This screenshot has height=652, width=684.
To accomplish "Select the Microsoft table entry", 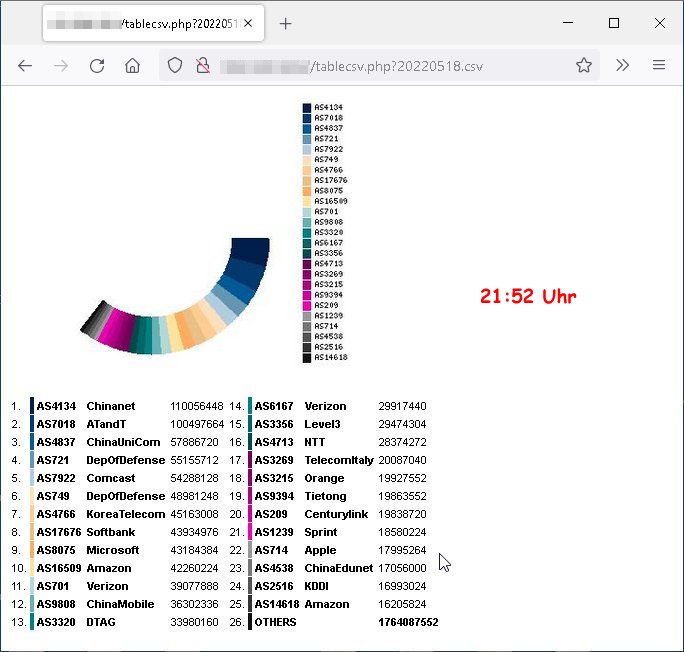I will (x=113, y=550).
